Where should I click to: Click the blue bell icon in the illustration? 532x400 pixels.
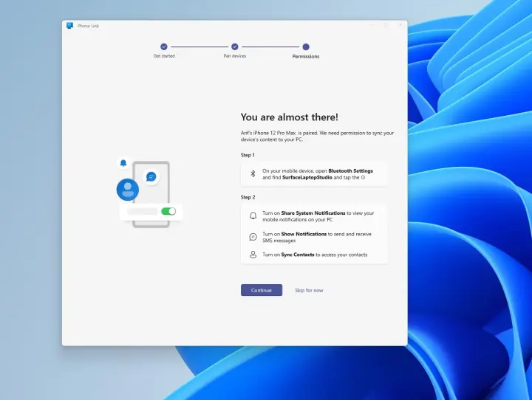click(x=123, y=163)
